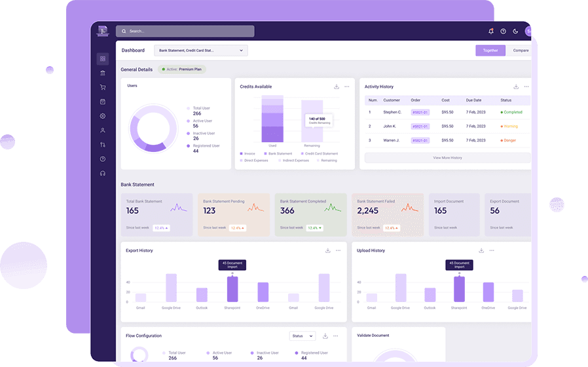The height and width of the screenshot is (367, 588).
Task: Click the Sharepoint bar in Upload History
Action: 460,289
